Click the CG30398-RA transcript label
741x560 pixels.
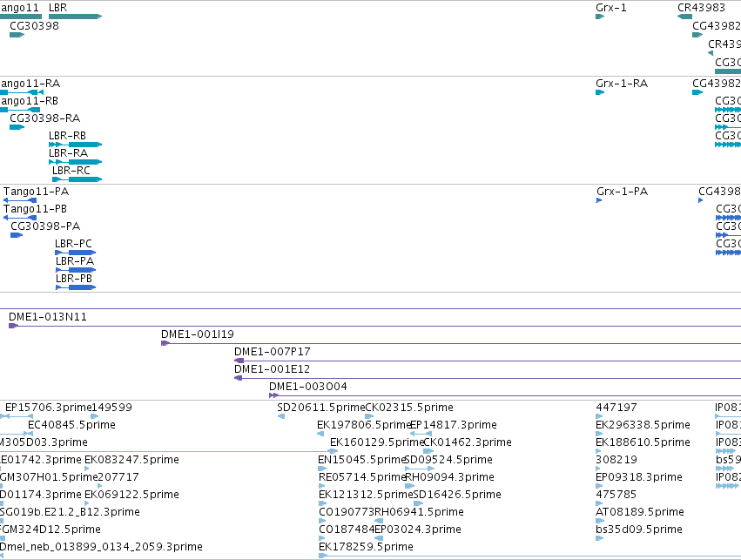coord(45,118)
